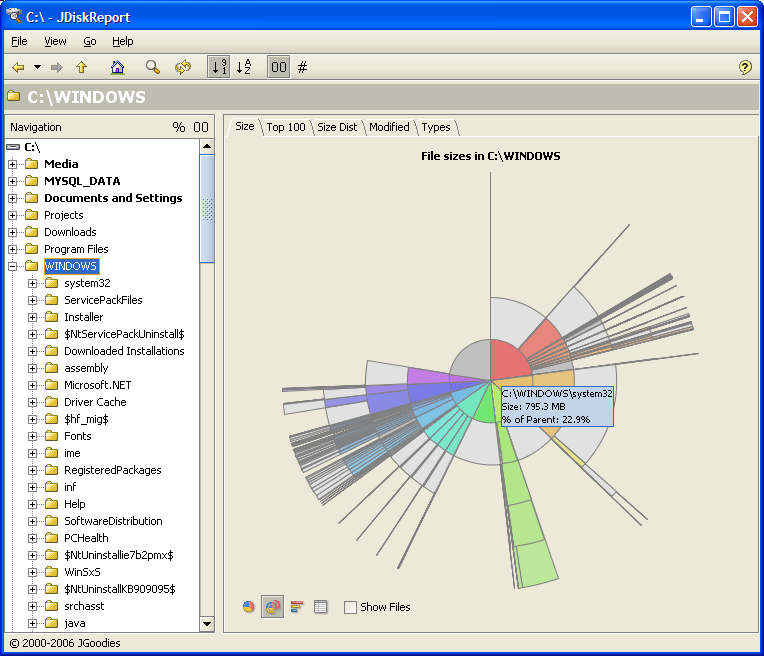
Task: Click the Back arrow toolbar icon
Action: click(x=18, y=67)
